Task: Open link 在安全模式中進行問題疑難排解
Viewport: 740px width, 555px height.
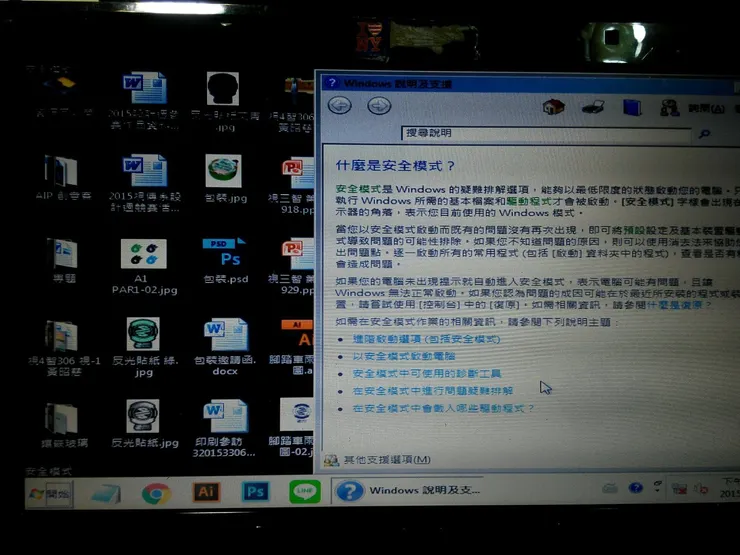Action: 432,391
